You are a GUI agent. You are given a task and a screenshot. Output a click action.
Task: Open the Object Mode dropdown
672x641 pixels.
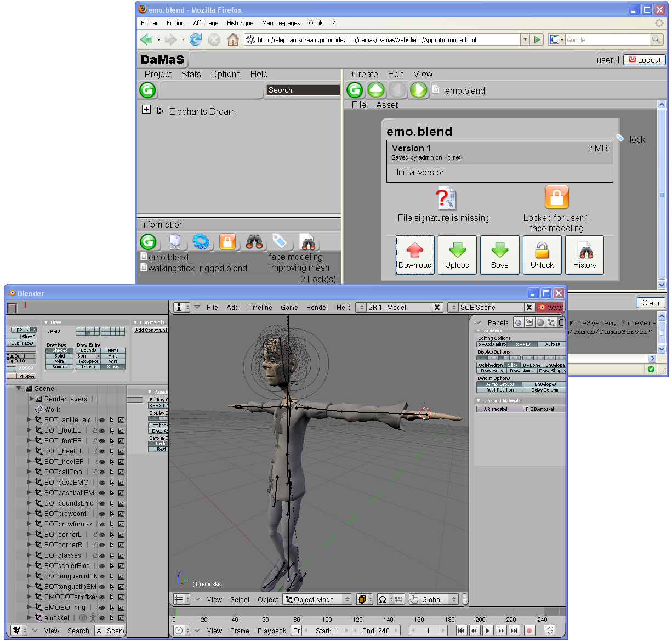click(x=317, y=599)
